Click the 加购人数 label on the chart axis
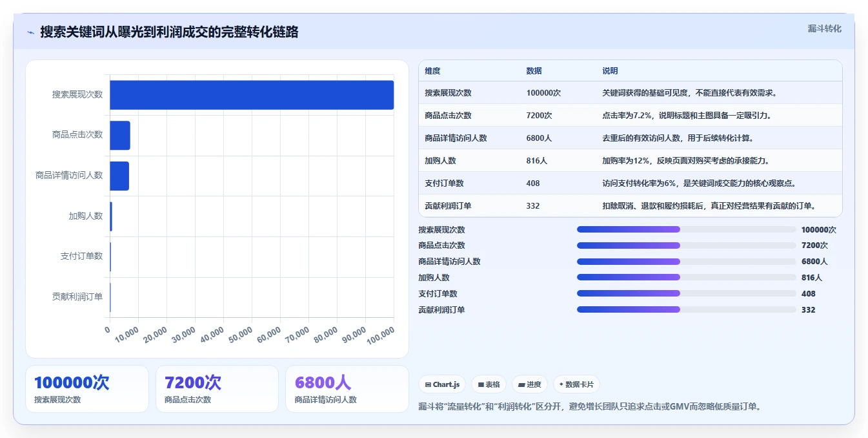 click(86, 216)
